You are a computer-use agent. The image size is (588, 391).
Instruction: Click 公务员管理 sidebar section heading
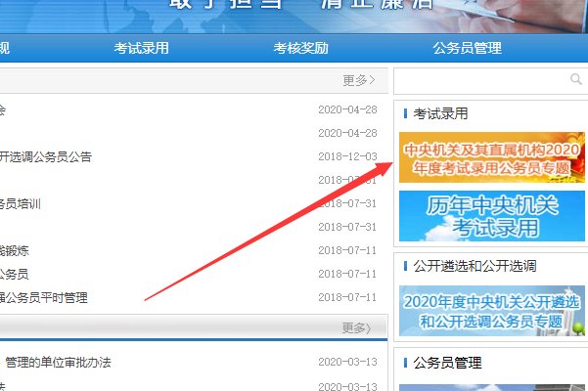[x=447, y=363]
